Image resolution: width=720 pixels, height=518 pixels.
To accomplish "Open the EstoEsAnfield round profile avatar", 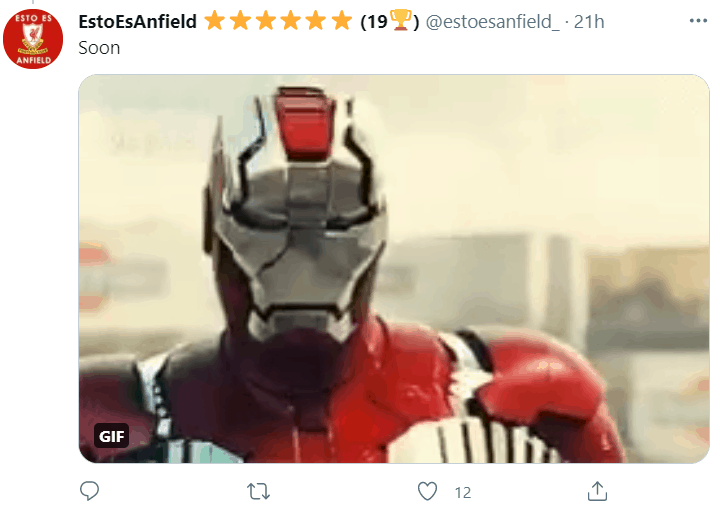I will point(33,39).
